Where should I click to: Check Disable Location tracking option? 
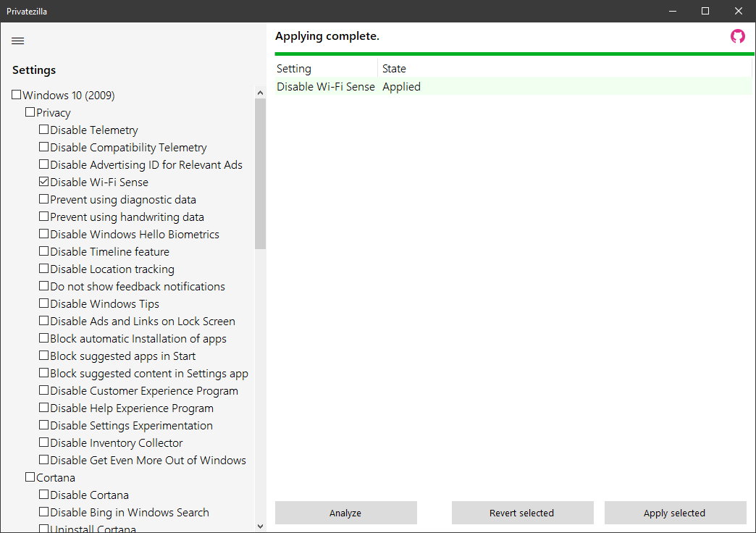tap(44, 269)
